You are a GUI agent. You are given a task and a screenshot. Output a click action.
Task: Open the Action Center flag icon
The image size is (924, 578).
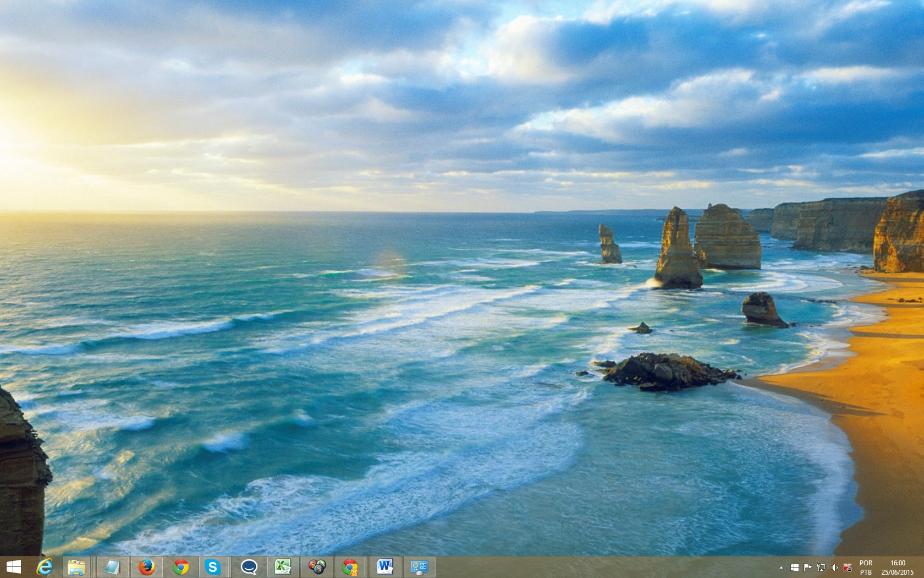[808, 567]
